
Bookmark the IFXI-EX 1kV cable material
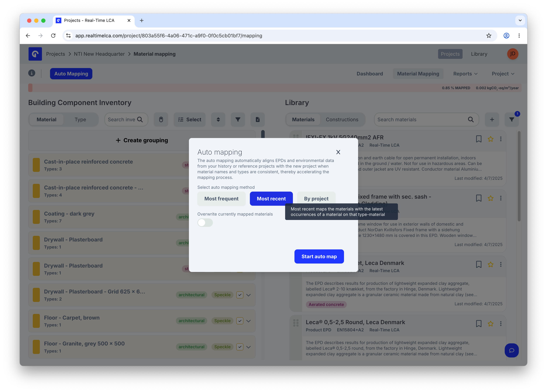[x=478, y=139]
